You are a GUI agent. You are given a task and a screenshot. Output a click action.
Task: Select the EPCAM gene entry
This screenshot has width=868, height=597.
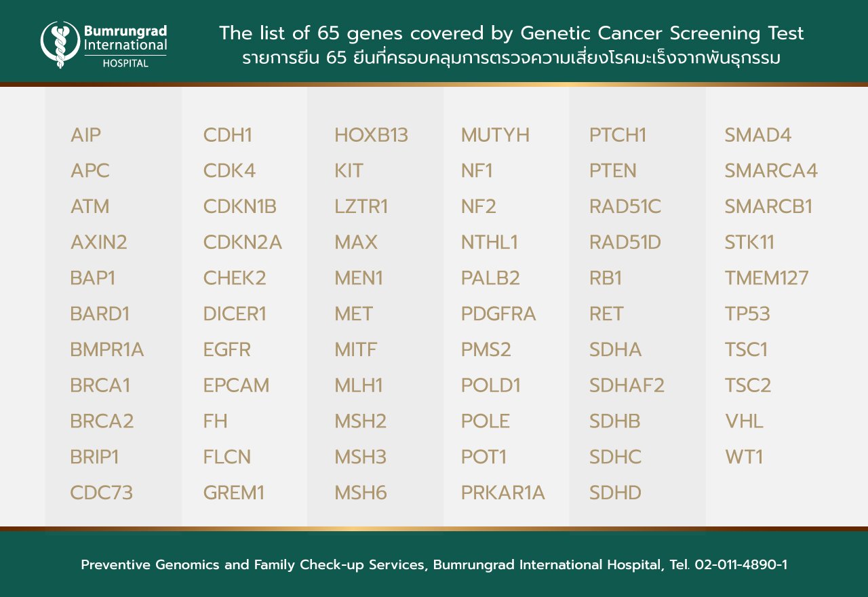pyautogui.click(x=237, y=385)
